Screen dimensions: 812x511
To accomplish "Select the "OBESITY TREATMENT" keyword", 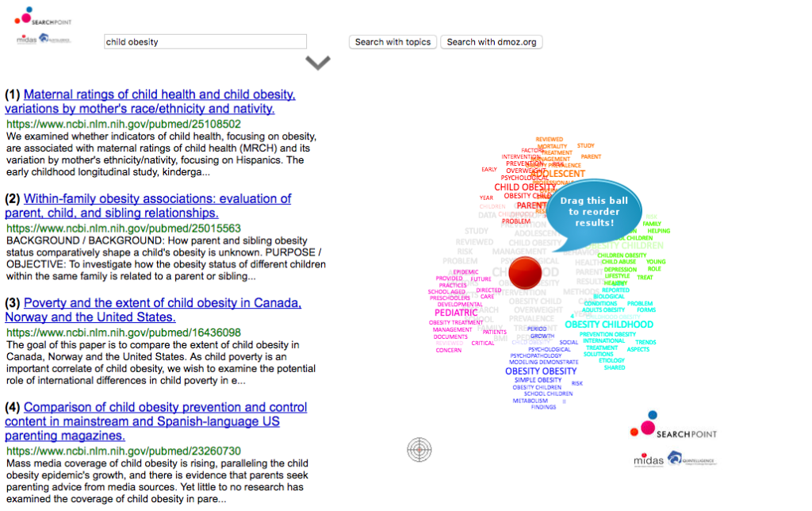I will (456, 322).
